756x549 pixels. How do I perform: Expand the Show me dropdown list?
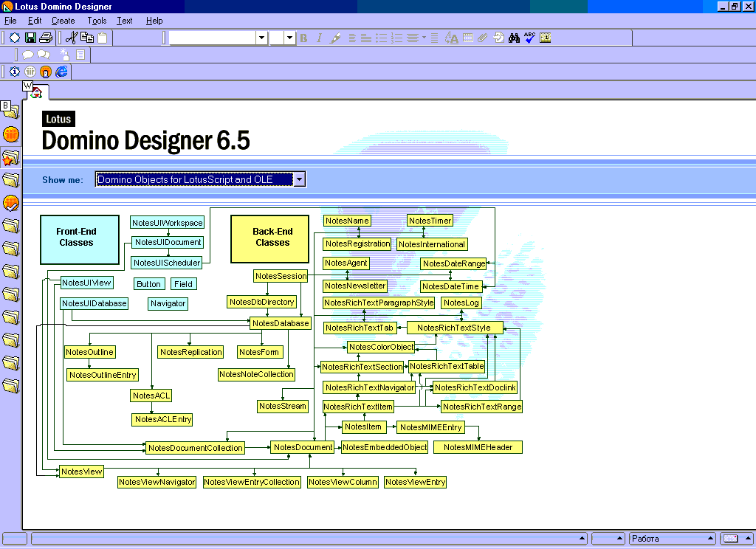(x=299, y=179)
